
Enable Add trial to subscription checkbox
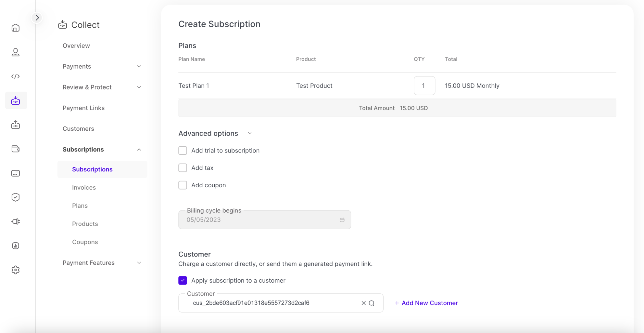[183, 151]
